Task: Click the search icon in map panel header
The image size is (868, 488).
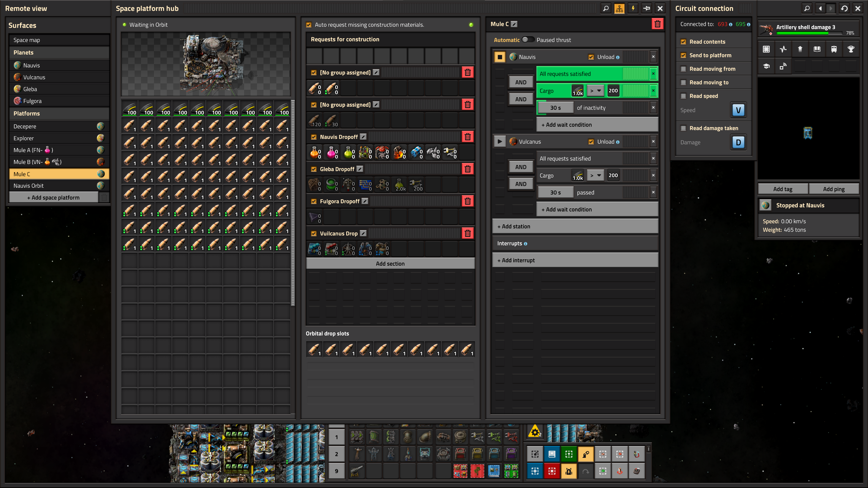Action: [x=807, y=8]
